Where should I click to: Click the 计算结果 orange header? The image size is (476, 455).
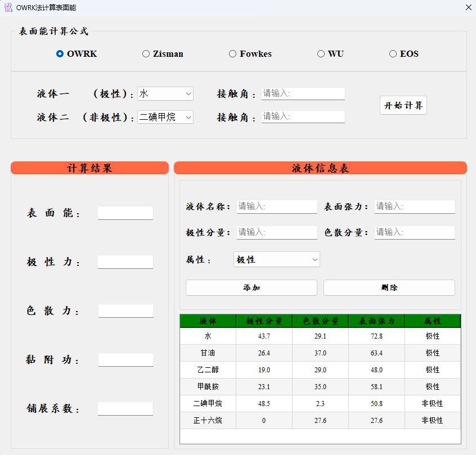point(89,168)
